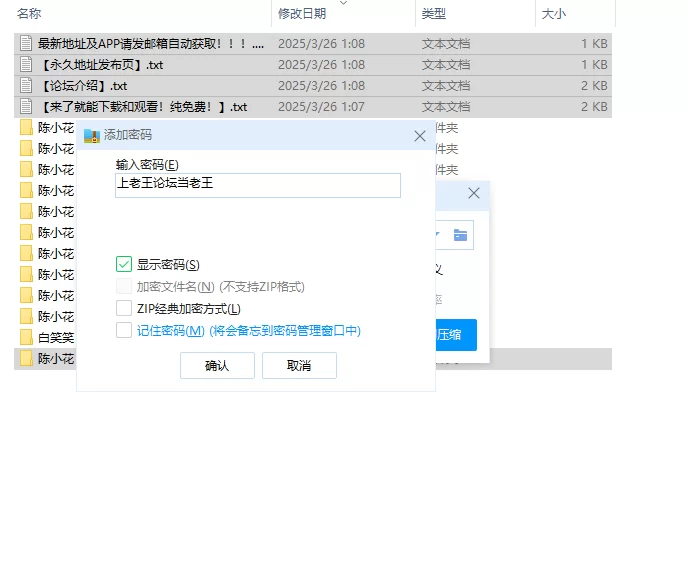Screen dimensions: 689x568
Task: Click the date in the 最新地址及APP row
Action: (321, 43)
